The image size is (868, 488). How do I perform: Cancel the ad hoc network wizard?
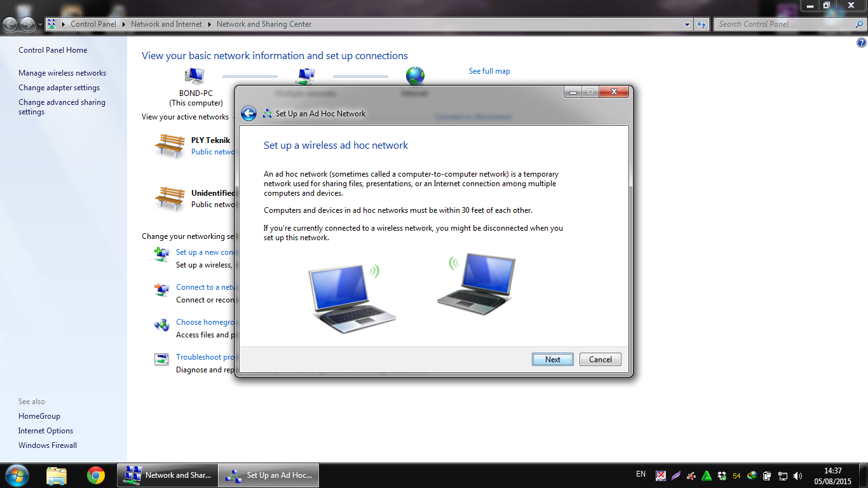(x=600, y=359)
